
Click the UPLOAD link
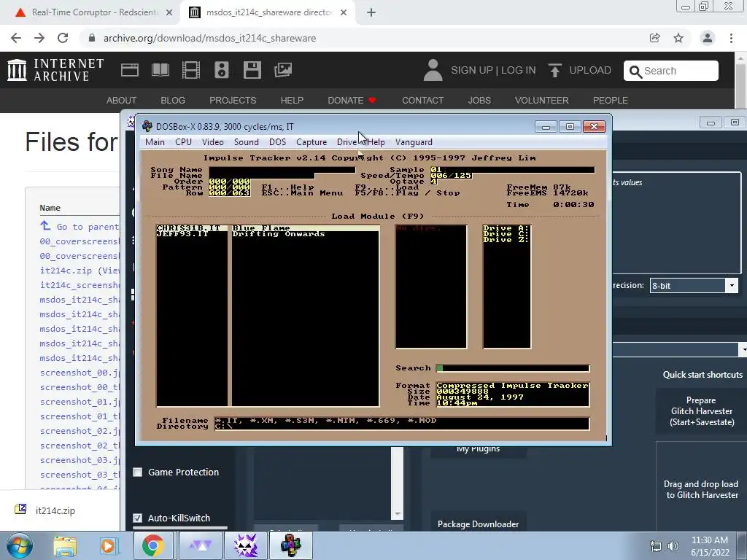coord(589,71)
